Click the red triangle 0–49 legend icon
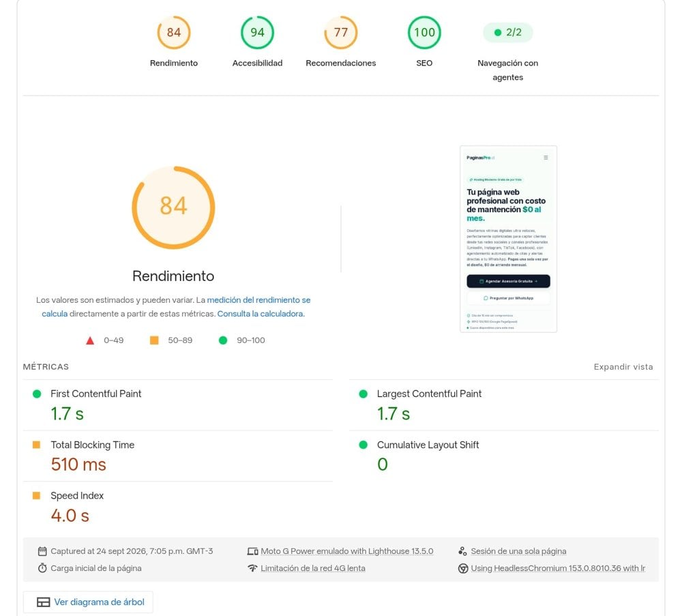The width and height of the screenshot is (682, 616). pos(90,340)
